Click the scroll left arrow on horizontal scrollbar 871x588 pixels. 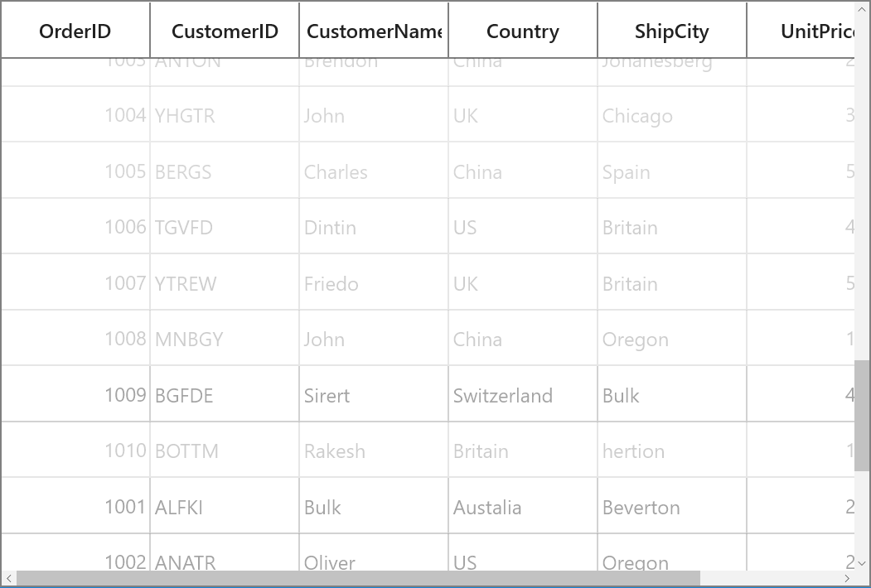pos(9,579)
